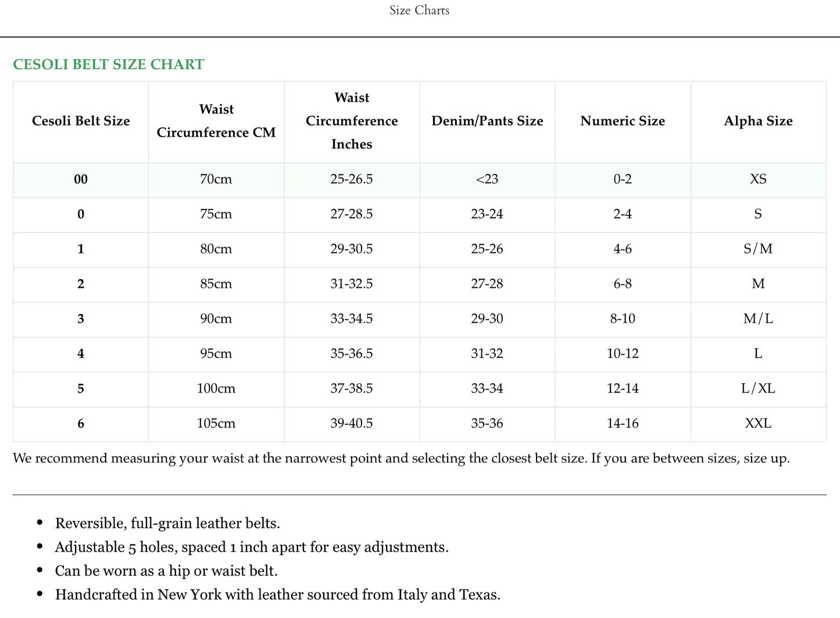Click the 29-30.5 inches cell

pos(352,249)
